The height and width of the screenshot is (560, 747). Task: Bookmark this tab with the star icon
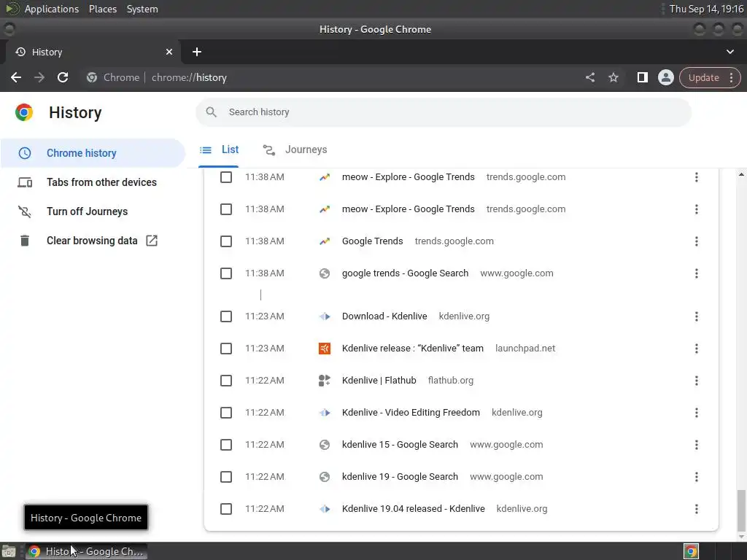[613, 77]
